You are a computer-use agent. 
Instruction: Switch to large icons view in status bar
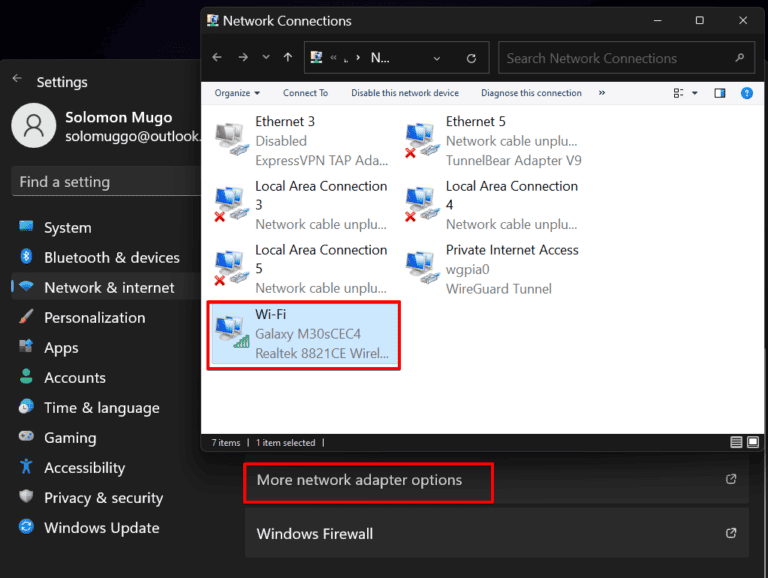point(753,442)
